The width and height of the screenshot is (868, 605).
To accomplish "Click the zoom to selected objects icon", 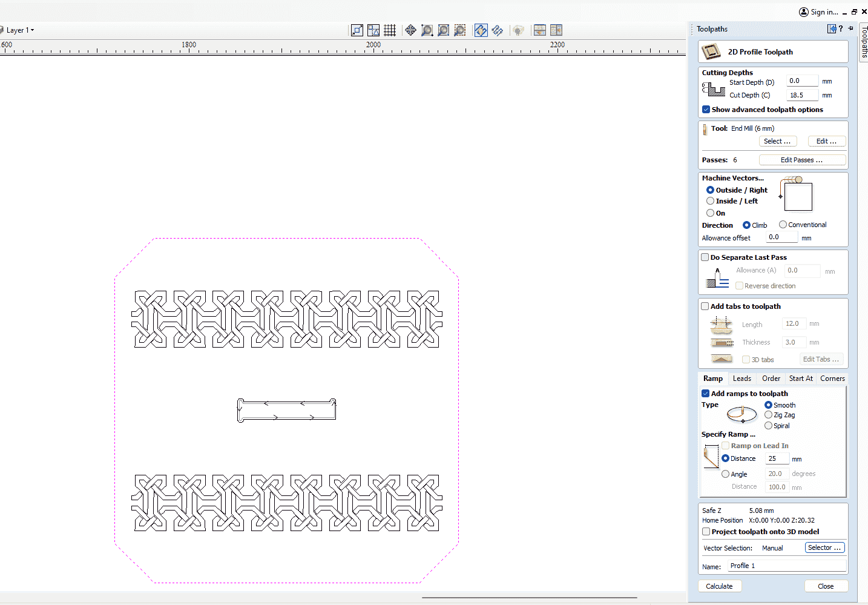I will coord(460,30).
